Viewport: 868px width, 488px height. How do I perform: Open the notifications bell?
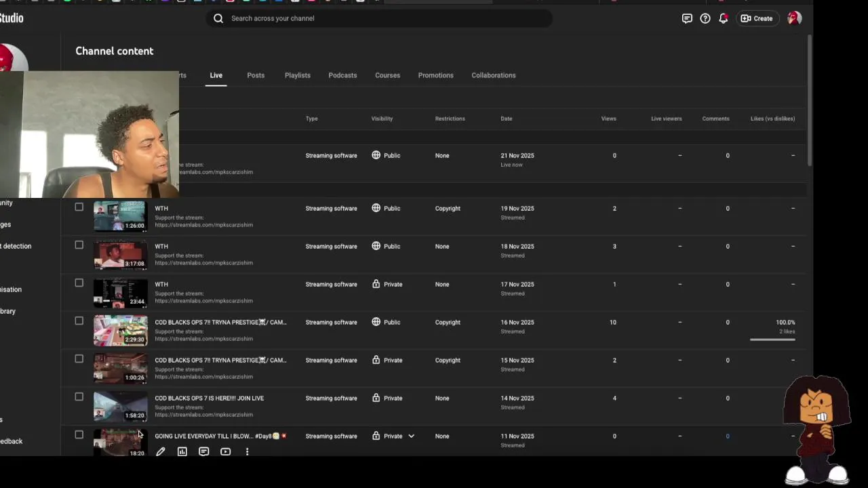tap(724, 18)
